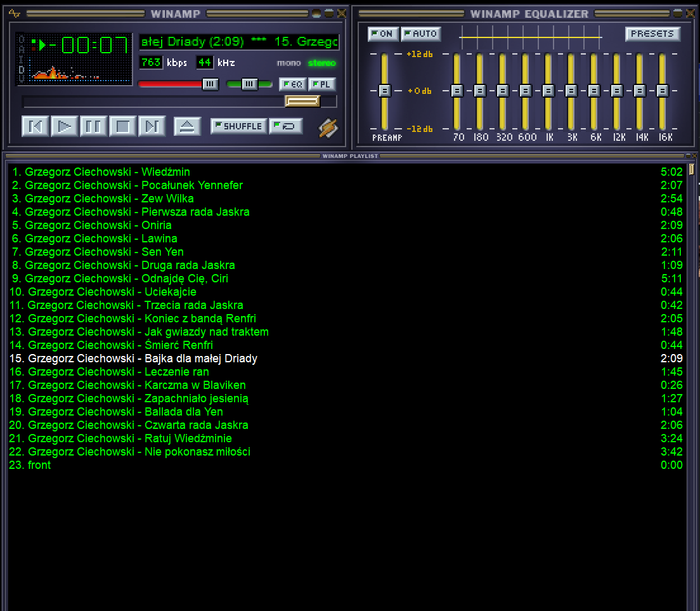Click the song seek bar handle

coord(302,102)
